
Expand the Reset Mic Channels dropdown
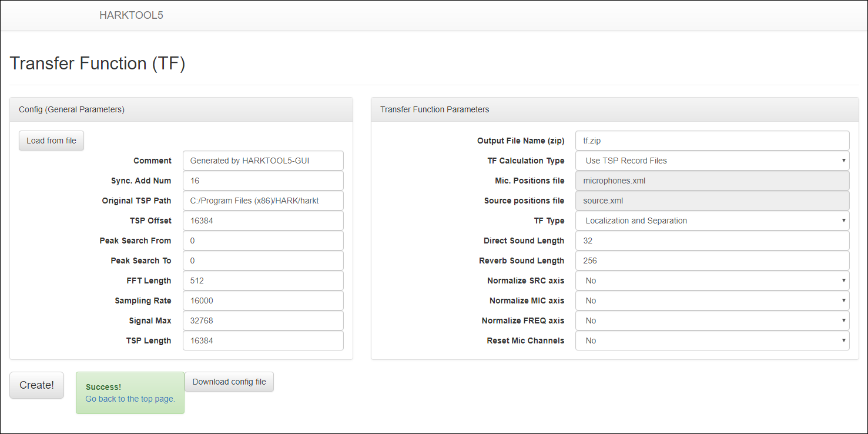click(712, 340)
